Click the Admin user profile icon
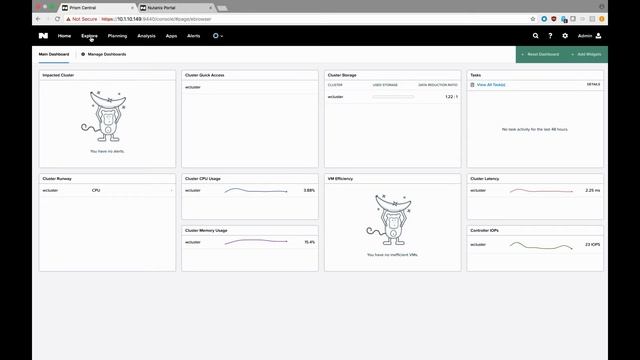The image size is (640, 360). tap(598, 36)
